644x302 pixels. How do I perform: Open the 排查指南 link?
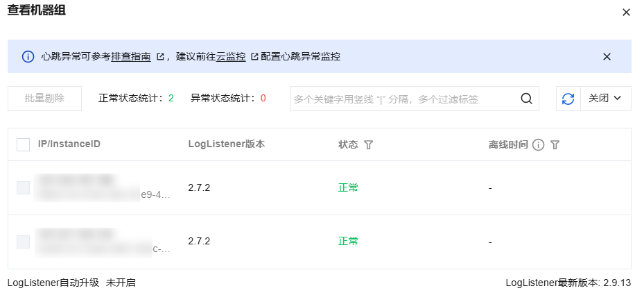(x=131, y=57)
